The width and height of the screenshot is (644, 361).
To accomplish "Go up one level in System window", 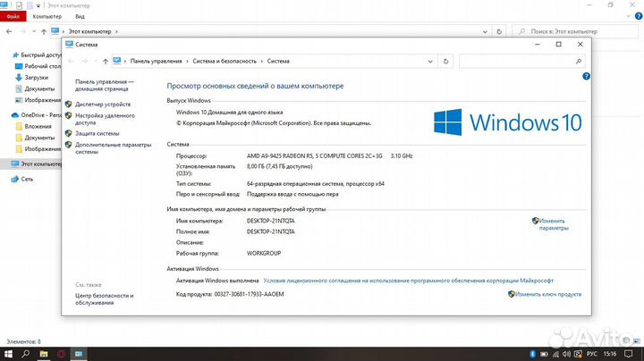I will click(x=106, y=61).
